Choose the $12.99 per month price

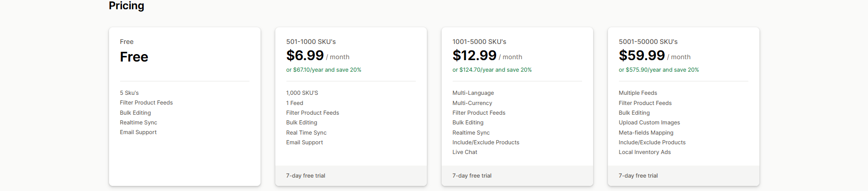(x=474, y=55)
